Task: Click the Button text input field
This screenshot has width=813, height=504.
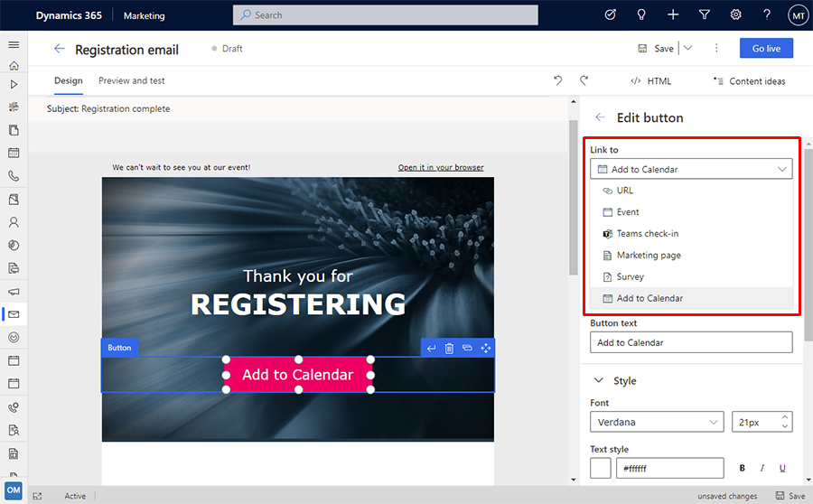Action: [x=691, y=342]
